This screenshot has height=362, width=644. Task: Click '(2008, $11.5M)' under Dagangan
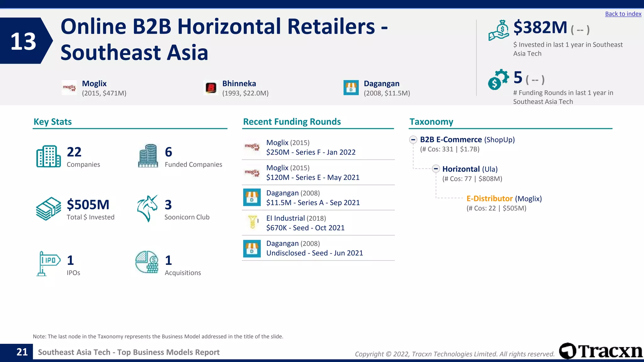pos(387,93)
